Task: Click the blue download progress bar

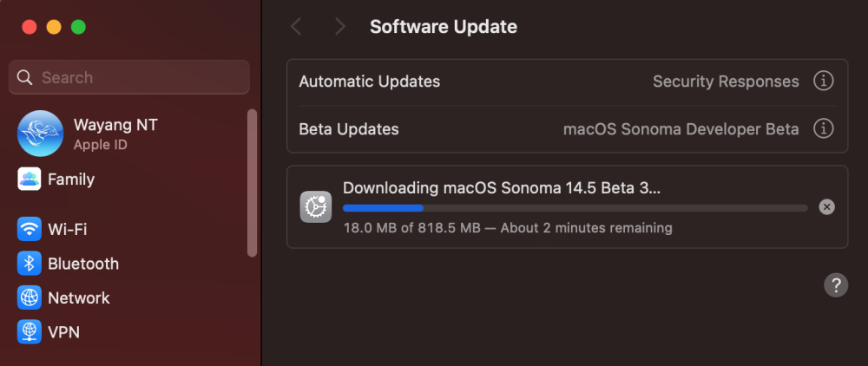Action: point(575,208)
